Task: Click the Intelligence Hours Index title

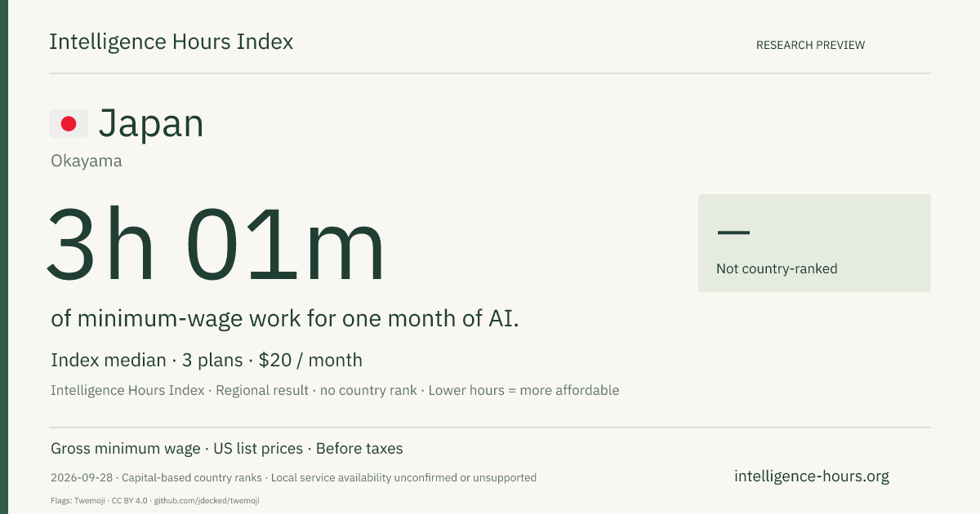Action: (171, 42)
